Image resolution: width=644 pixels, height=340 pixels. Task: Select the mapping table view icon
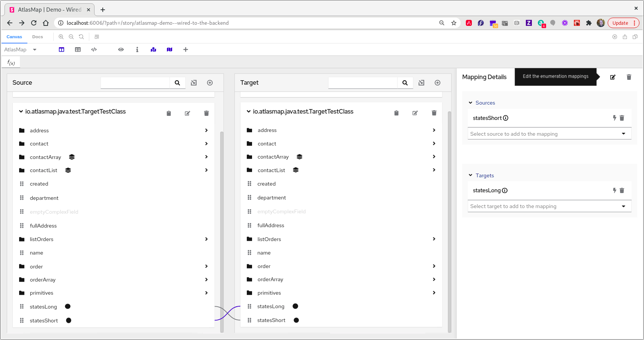click(x=78, y=49)
